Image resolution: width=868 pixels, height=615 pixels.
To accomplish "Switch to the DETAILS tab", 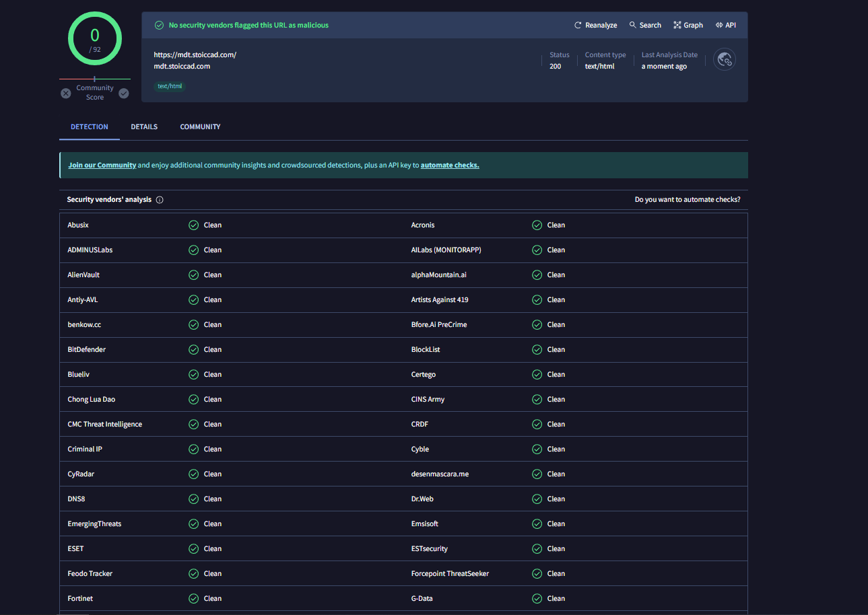I will (x=143, y=126).
